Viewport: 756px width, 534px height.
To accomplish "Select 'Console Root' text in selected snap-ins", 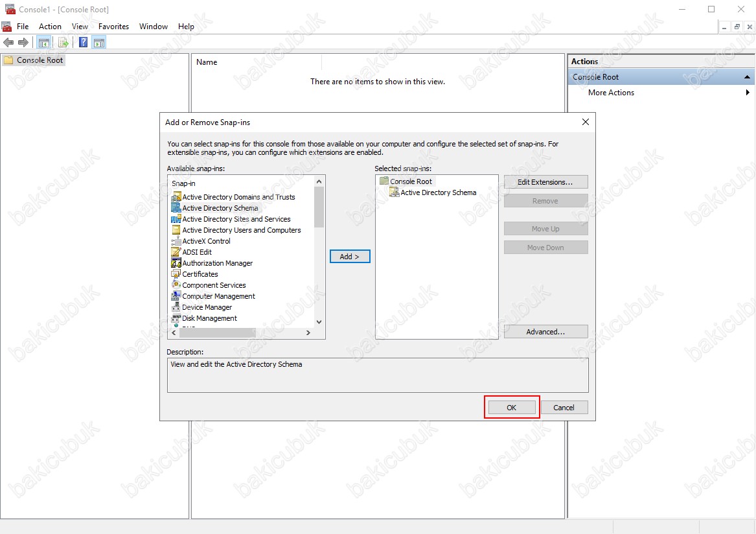I will 411,181.
